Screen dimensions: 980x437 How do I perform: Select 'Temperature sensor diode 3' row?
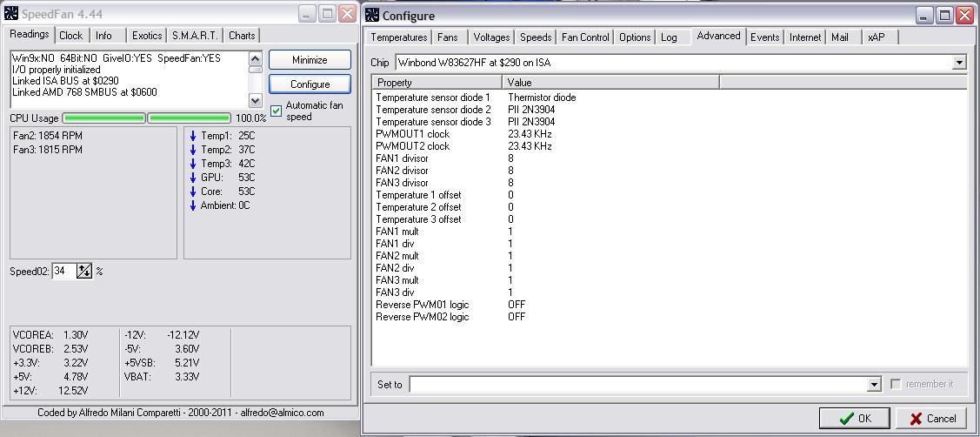669,122
